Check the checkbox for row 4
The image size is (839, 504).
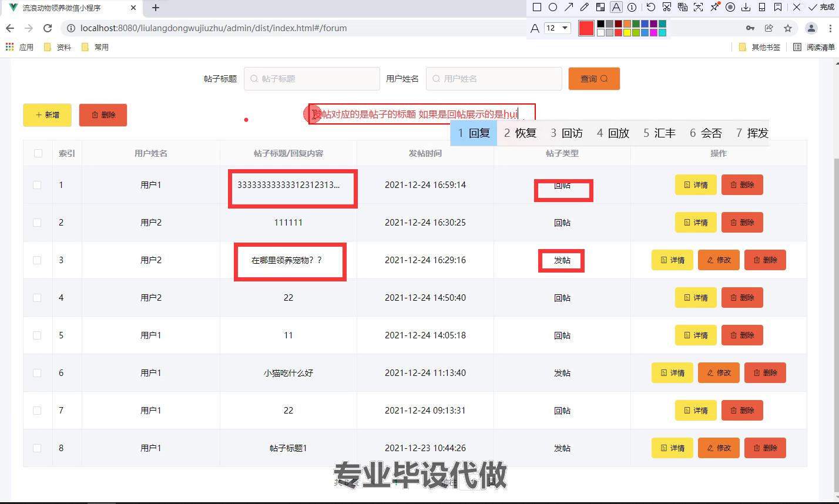tap(37, 298)
